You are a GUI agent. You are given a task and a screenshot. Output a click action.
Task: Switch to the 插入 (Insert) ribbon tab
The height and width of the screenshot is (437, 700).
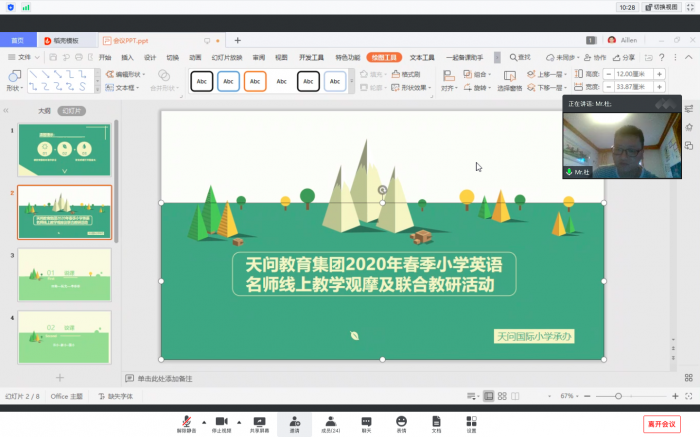pos(127,58)
